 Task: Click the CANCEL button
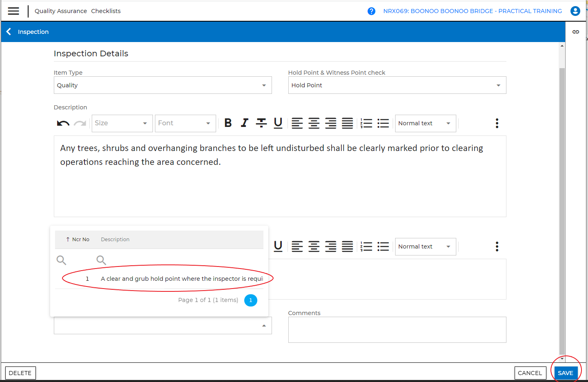point(530,373)
